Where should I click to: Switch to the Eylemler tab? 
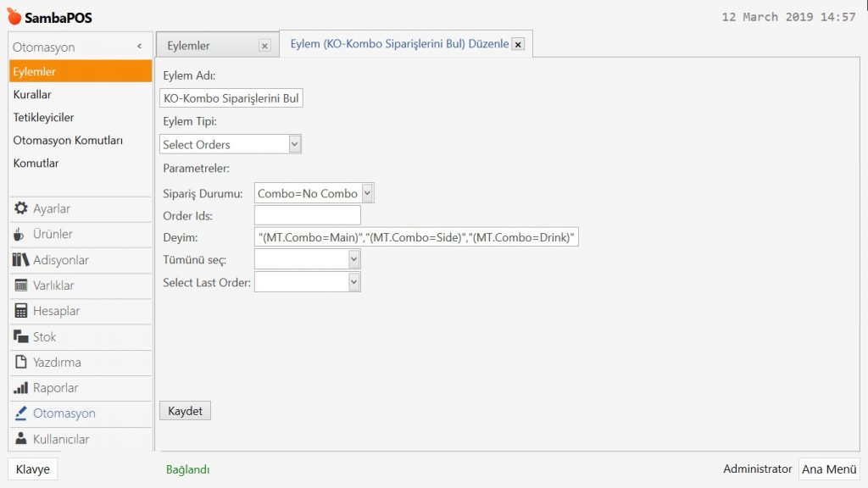(189, 46)
